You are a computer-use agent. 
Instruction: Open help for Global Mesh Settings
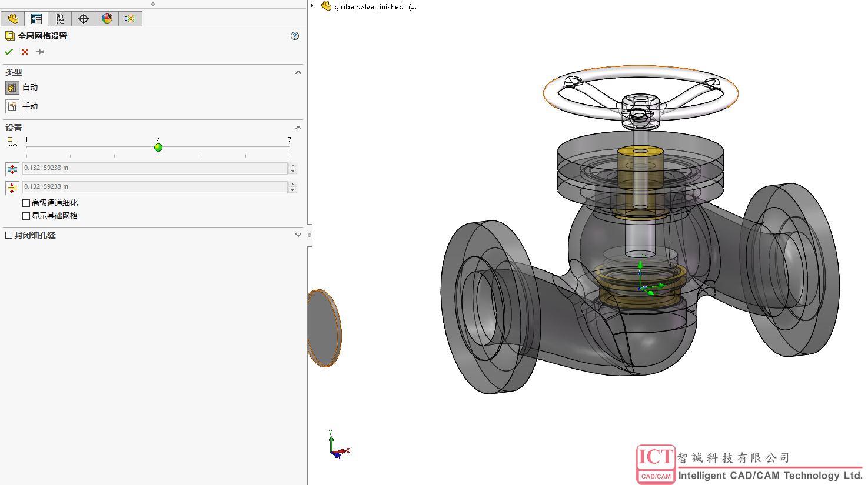tap(295, 36)
